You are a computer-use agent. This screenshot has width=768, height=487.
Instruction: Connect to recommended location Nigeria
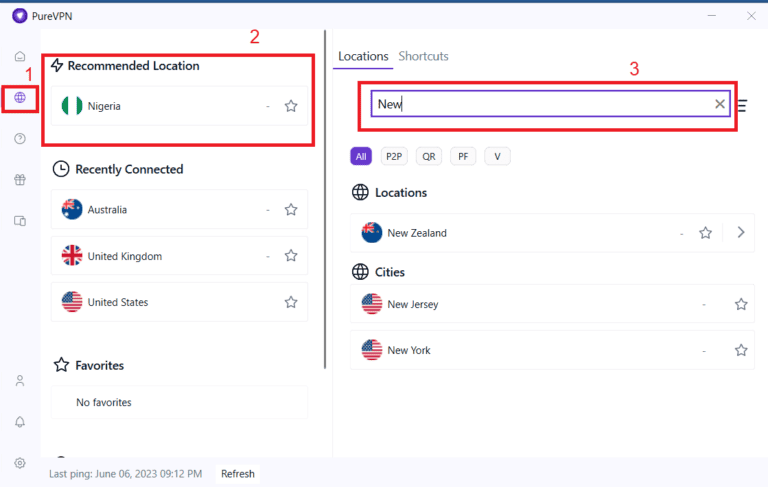(x=179, y=106)
